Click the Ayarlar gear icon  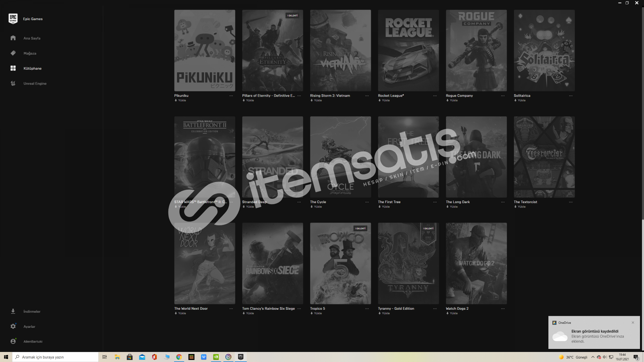(x=13, y=326)
